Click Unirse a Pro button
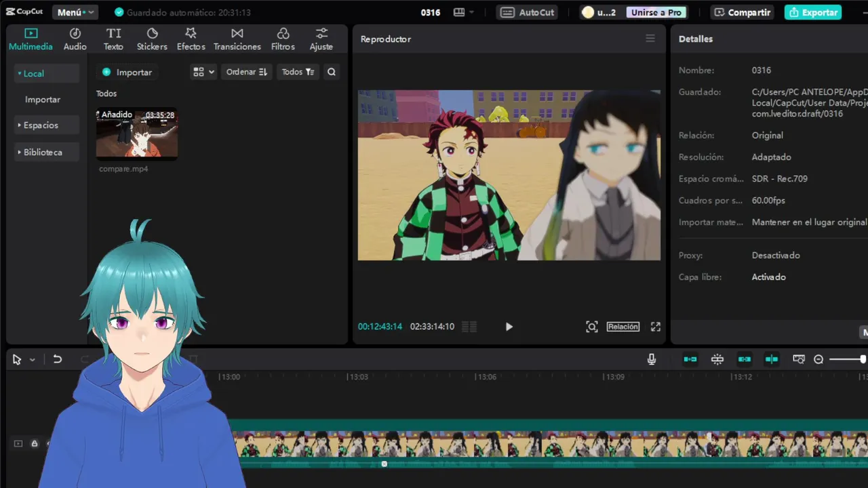The image size is (868, 488). coord(656,12)
